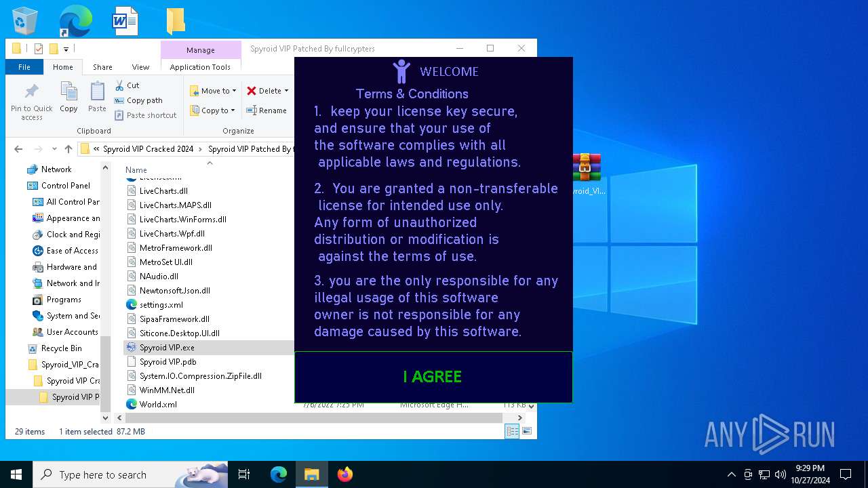Click the I AGREE button

433,377
